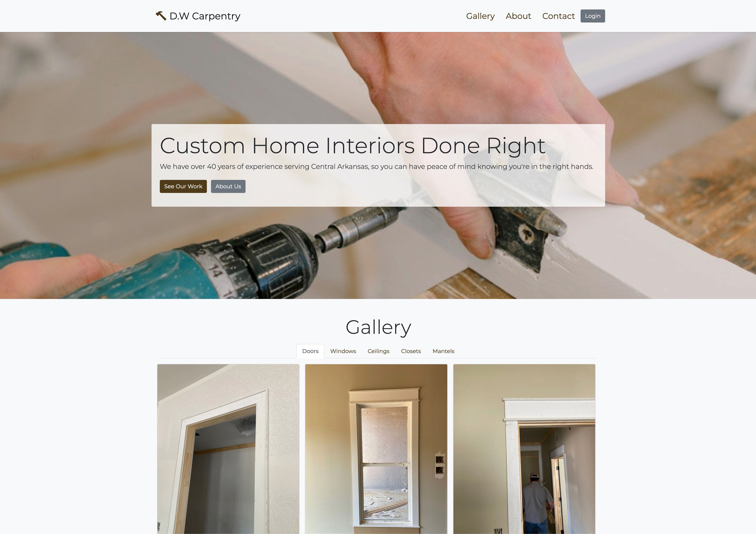
Task: Select the About navigation menu item
Action: click(518, 16)
